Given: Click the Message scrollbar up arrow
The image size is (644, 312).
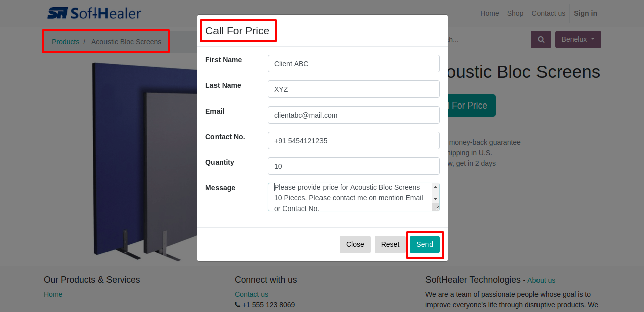Looking at the screenshot, I should coord(435,187).
